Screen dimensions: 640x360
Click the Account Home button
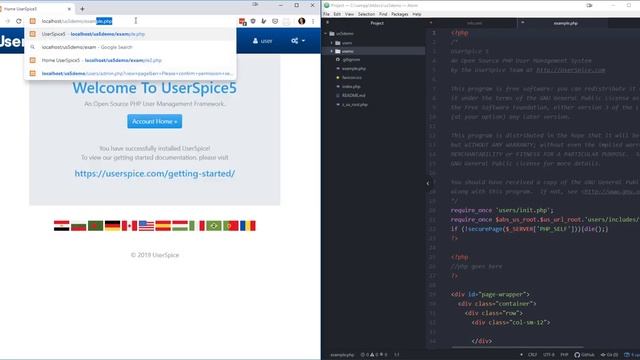[155, 121]
